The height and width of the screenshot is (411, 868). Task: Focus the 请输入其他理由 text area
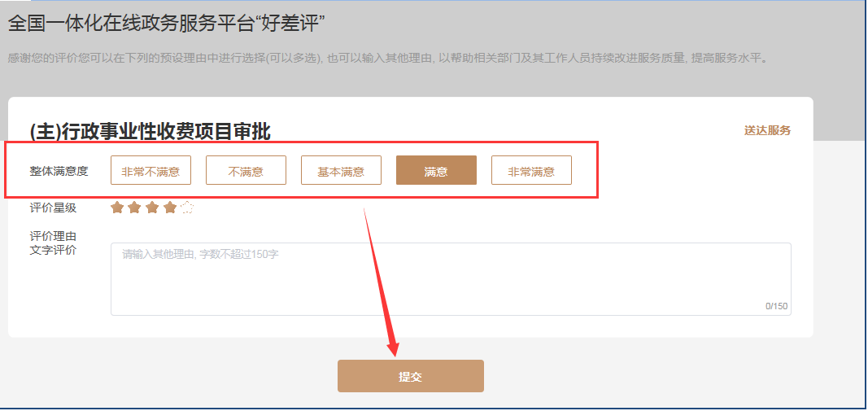451,279
